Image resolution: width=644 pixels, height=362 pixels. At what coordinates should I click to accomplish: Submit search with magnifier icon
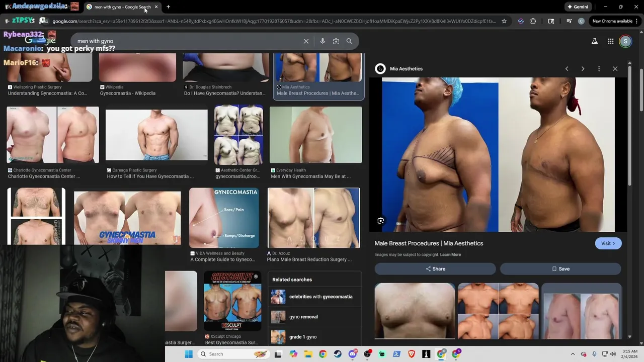tap(349, 41)
